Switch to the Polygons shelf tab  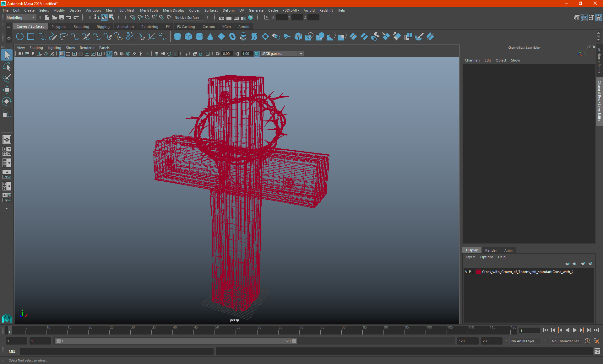59,27
